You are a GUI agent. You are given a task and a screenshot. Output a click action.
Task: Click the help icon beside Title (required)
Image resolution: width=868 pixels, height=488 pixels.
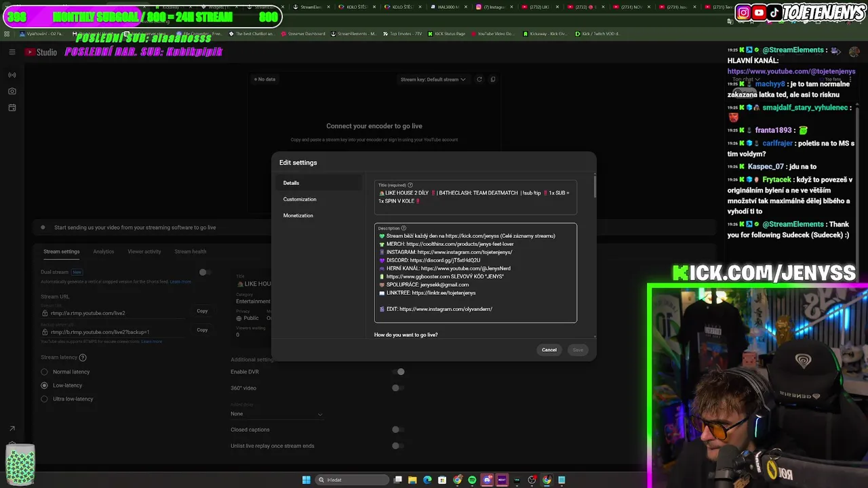[410, 185]
